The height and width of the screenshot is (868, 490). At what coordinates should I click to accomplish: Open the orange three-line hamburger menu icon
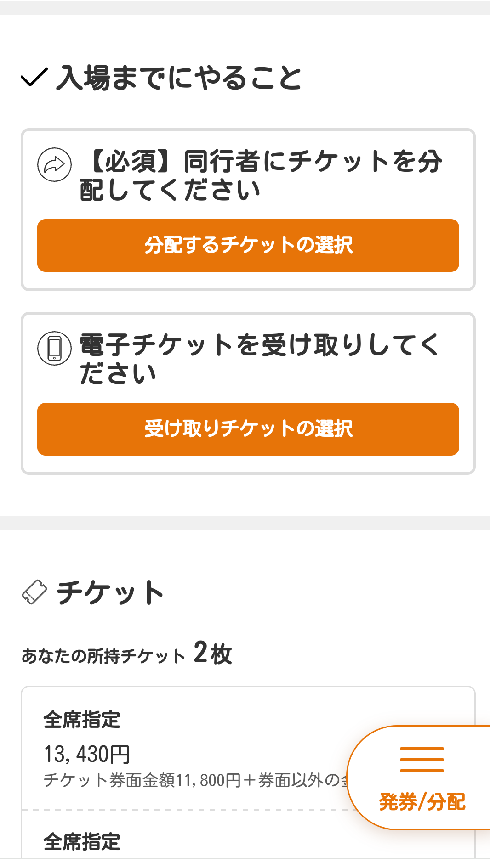(422, 759)
